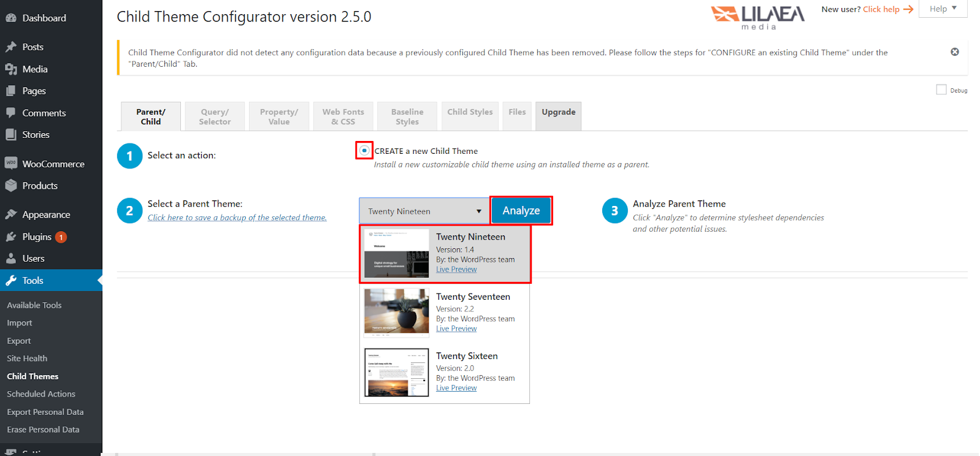Dismiss the notice with the X icon

click(x=955, y=52)
